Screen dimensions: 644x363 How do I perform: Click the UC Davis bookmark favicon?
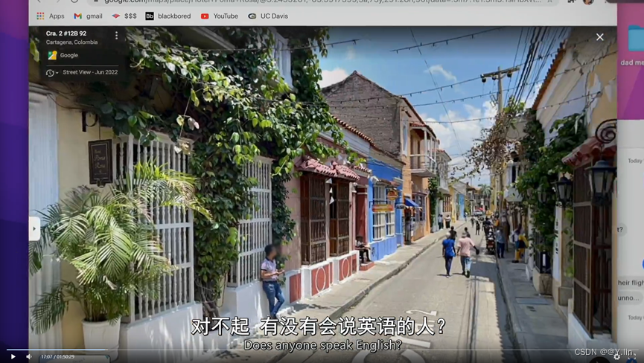click(252, 16)
